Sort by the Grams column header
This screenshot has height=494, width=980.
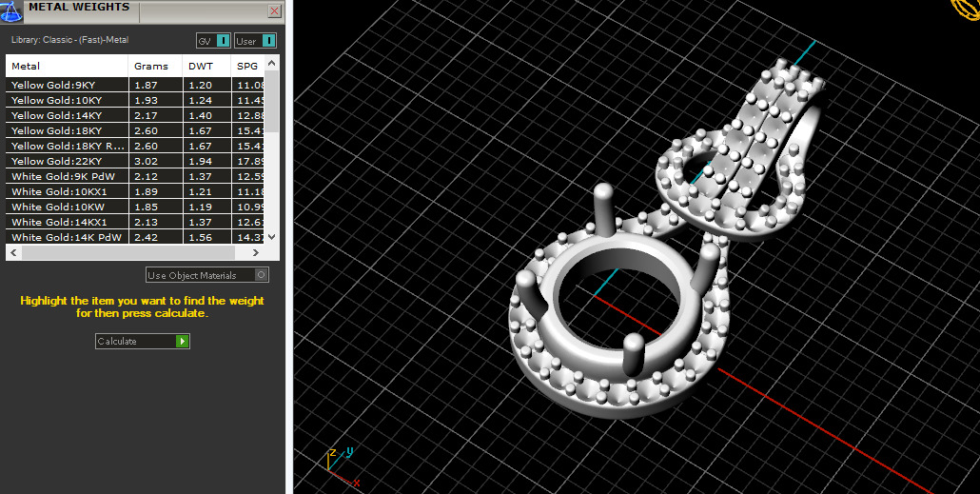pos(156,66)
